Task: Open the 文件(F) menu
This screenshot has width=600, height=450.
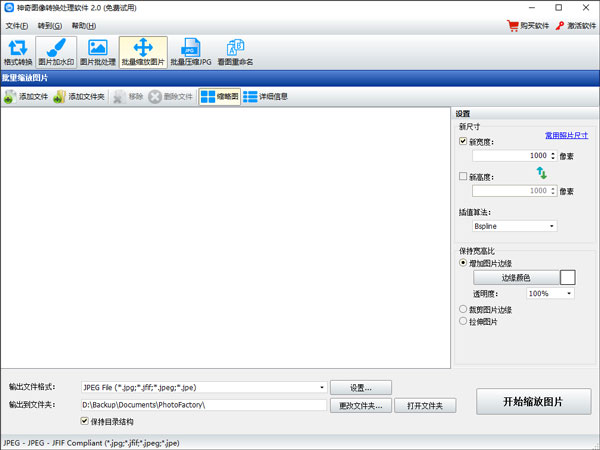Action: [x=17, y=26]
